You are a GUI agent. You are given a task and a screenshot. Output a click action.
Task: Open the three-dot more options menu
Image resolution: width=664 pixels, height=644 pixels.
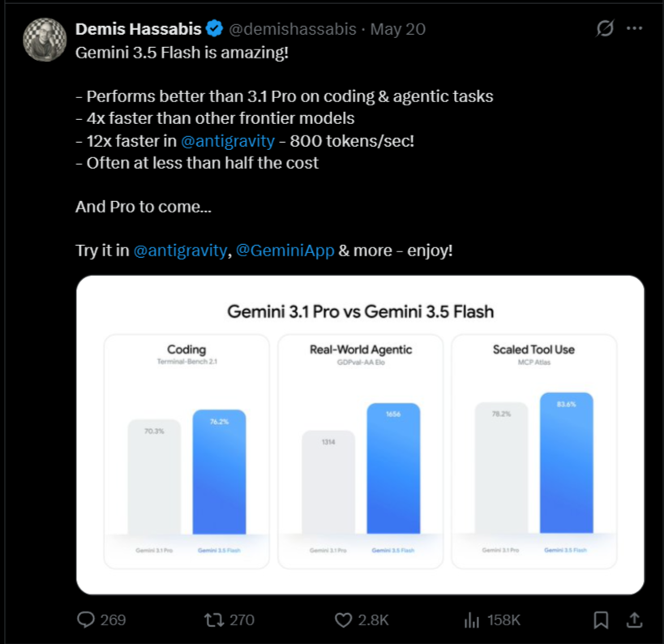pyautogui.click(x=634, y=28)
